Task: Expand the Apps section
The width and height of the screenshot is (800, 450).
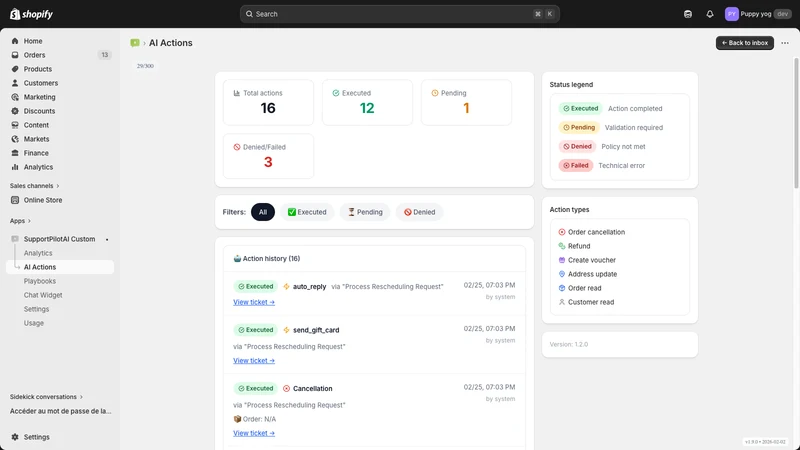Action: [20, 221]
